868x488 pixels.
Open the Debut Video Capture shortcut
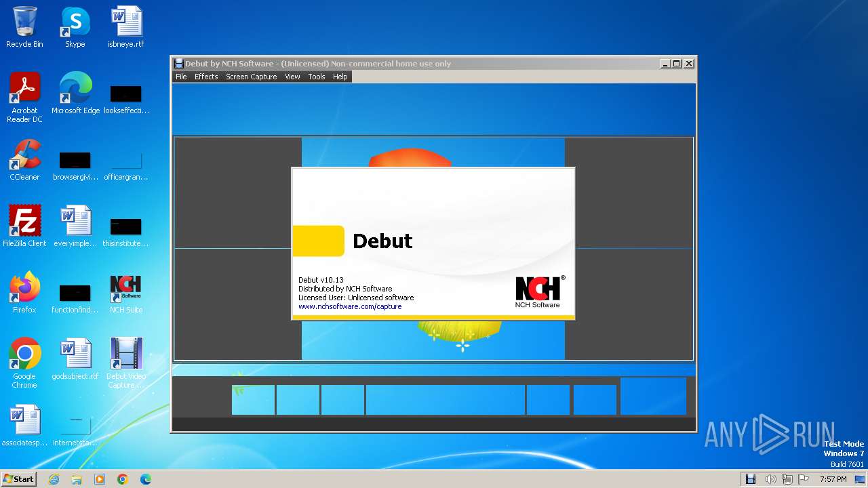[x=126, y=363]
